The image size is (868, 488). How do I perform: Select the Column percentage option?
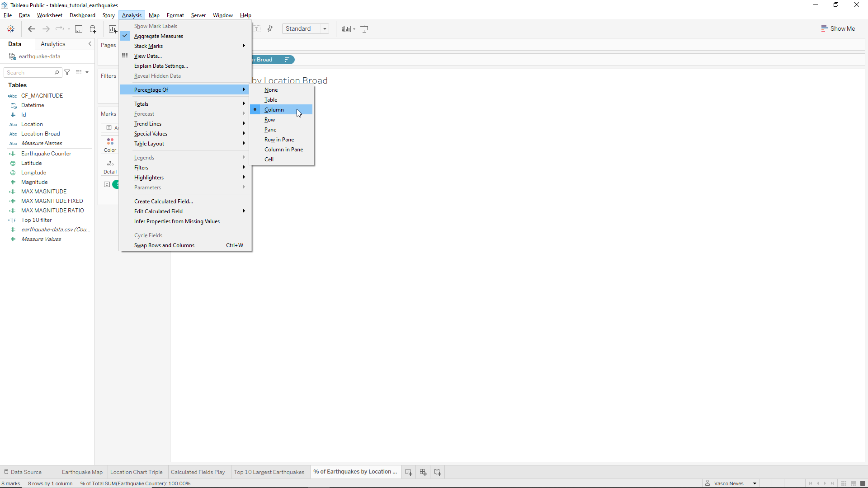point(274,110)
